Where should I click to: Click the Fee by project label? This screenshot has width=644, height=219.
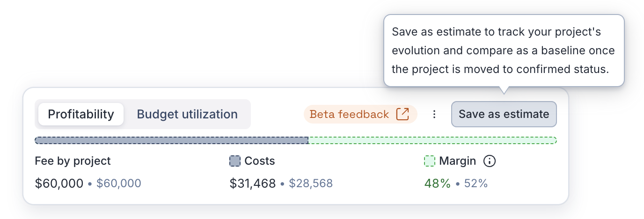click(x=73, y=161)
